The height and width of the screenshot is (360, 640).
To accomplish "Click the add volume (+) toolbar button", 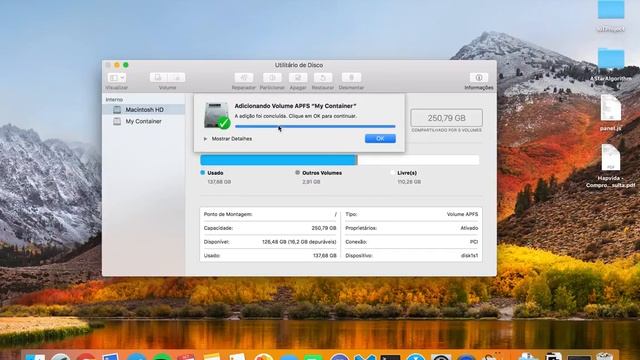I will coord(158,77).
